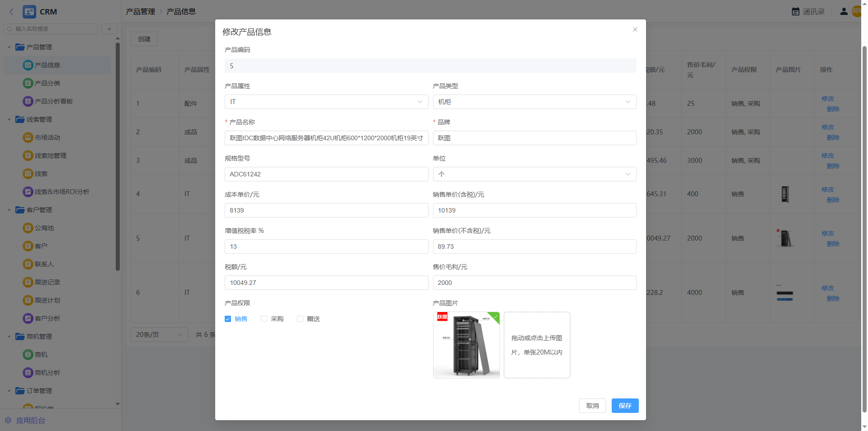Viewport: 868px width, 431px height.
Task: Click the 市场活动 sidebar icon
Action: pyautogui.click(x=28, y=137)
